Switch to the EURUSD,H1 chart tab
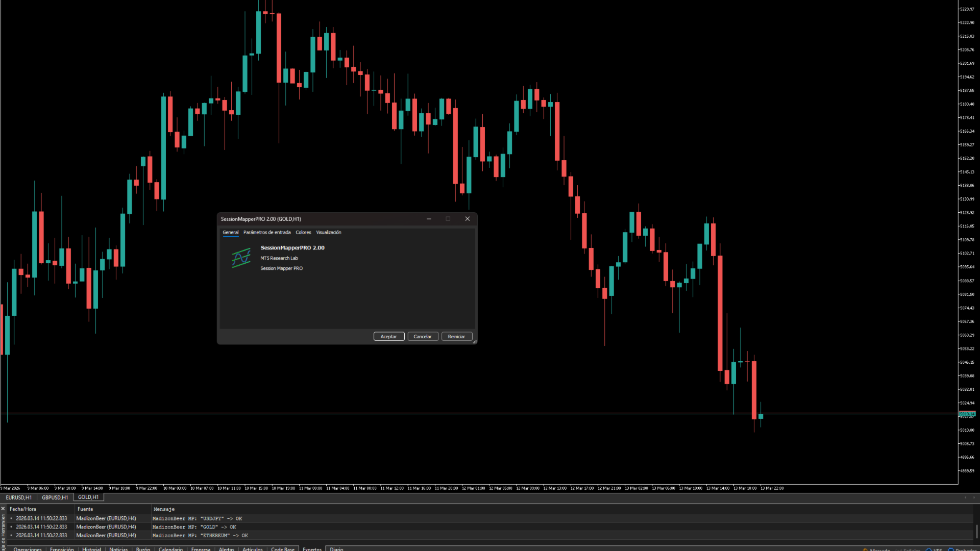Viewport: 980px width, 551px height. coord(19,497)
